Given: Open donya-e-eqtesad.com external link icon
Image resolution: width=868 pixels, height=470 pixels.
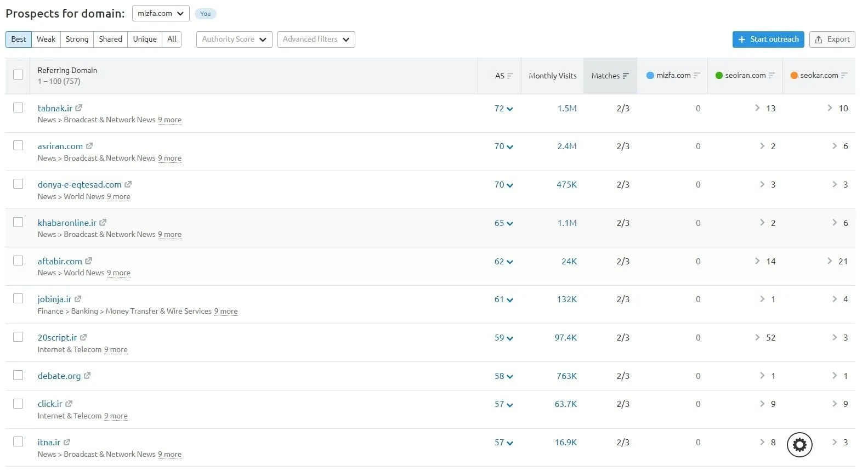Looking at the screenshot, I should 128,184.
